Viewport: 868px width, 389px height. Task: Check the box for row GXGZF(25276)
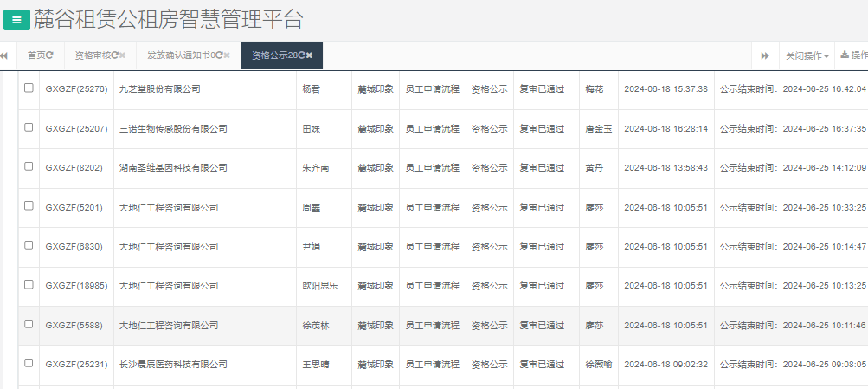coord(29,88)
